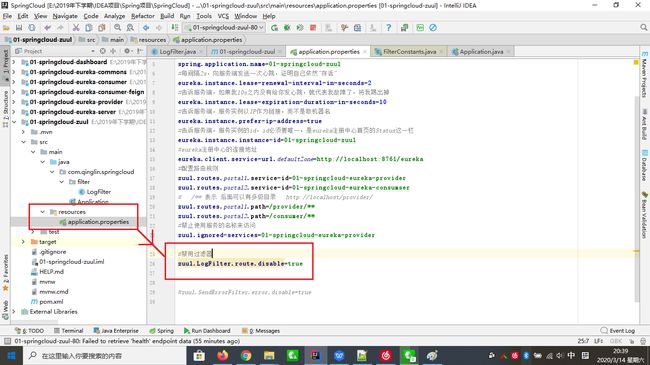Screen dimensions: 650x365
Task: Click the Cut scissors icon
Action: pos(76,28)
